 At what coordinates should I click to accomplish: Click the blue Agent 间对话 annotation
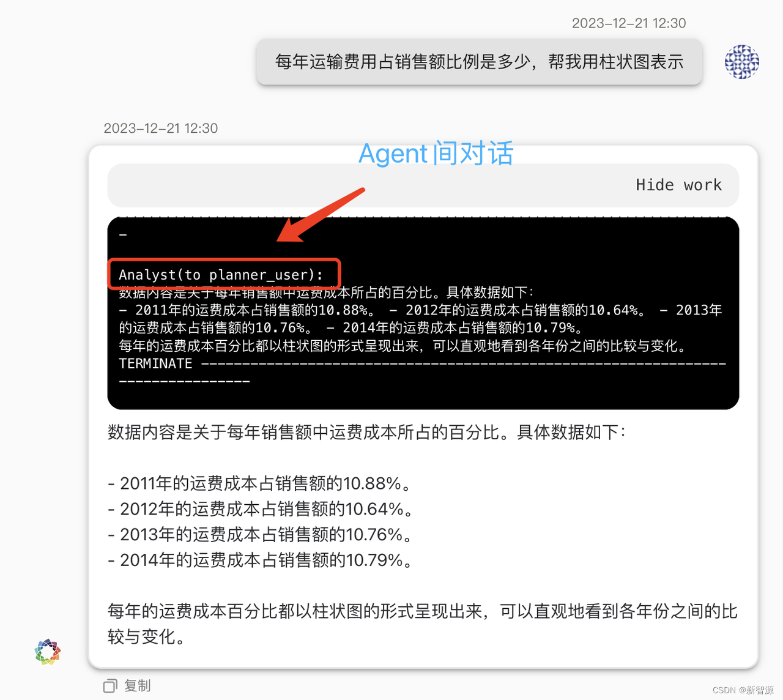[436, 153]
